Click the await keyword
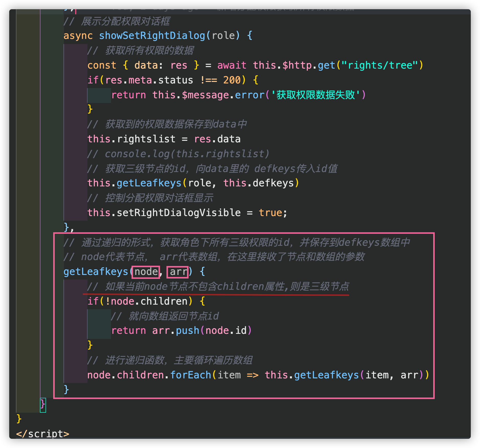Screen dimensions: 480x448 (x=232, y=65)
